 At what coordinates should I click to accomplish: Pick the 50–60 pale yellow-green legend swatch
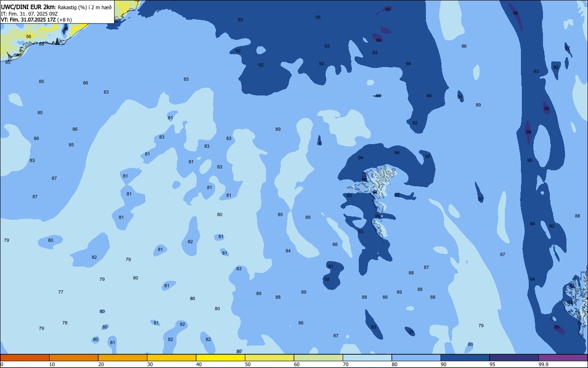[x=269, y=357]
